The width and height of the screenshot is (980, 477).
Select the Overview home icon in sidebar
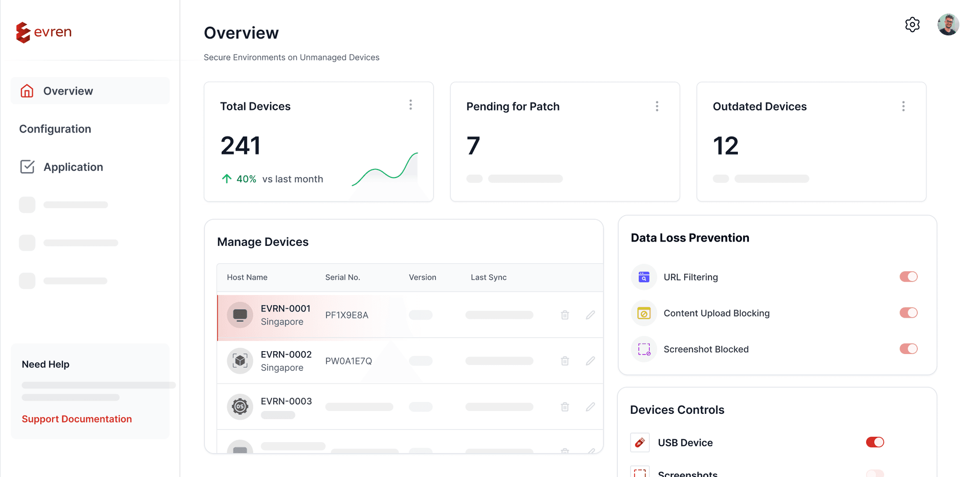(x=27, y=90)
